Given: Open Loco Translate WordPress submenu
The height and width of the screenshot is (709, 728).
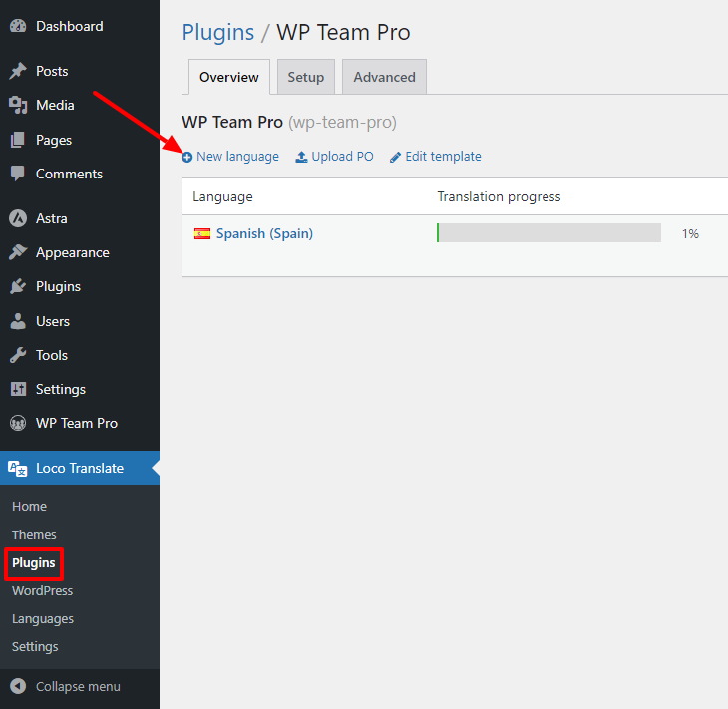Looking at the screenshot, I should point(42,591).
